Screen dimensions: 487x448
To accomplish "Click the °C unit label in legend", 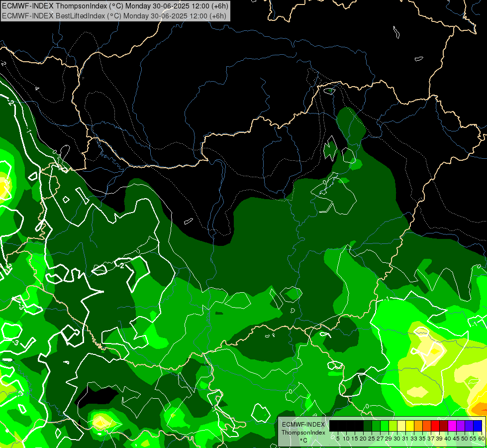I will 303,441.
